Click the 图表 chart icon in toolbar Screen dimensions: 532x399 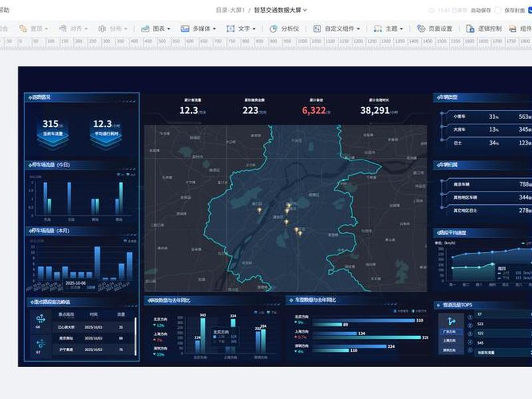pyautogui.click(x=145, y=29)
